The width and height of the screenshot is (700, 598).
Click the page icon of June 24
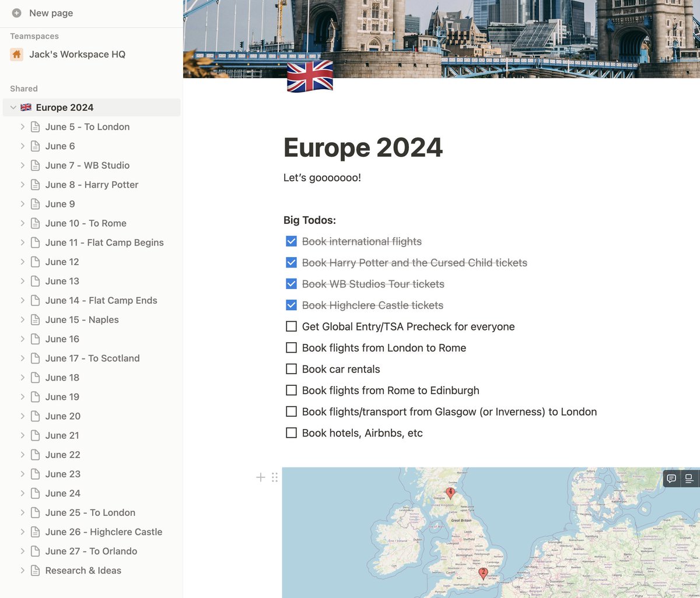click(x=36, y=493)
